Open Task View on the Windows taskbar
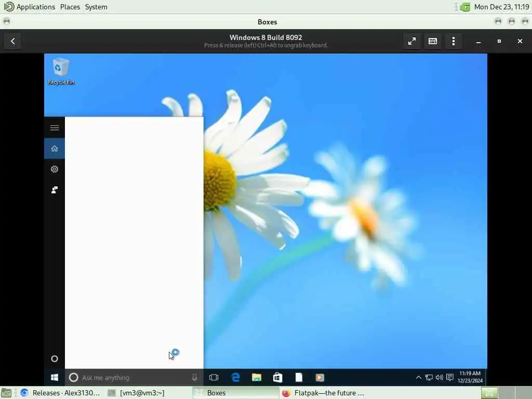The height and width of the screenshot is (399, 532). pyautogui.click(x=214, y=377)
